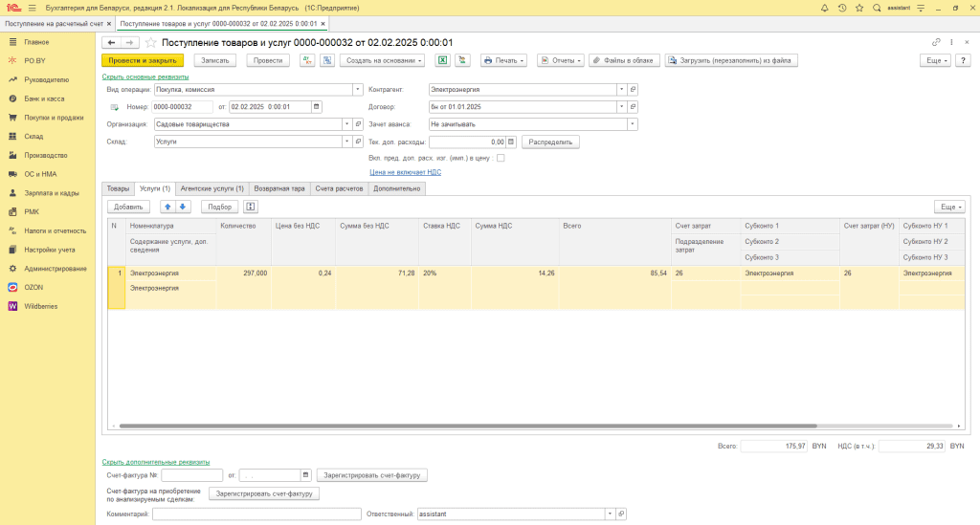980x525 pixels.
Task: Switch to Агентские услуги (1) tab
Action: pyautogui.click(x=212, y=188)
